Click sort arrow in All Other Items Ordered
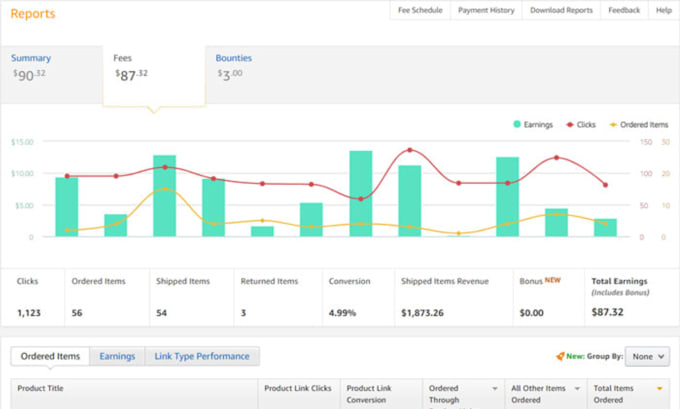The width and height of the screenshot is (680, 409). 577,389
